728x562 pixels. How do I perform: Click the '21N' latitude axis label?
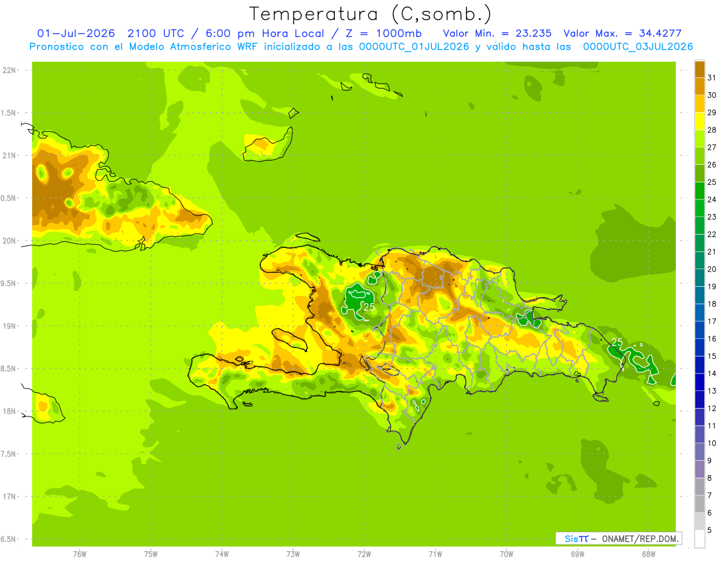pos(10,156)
